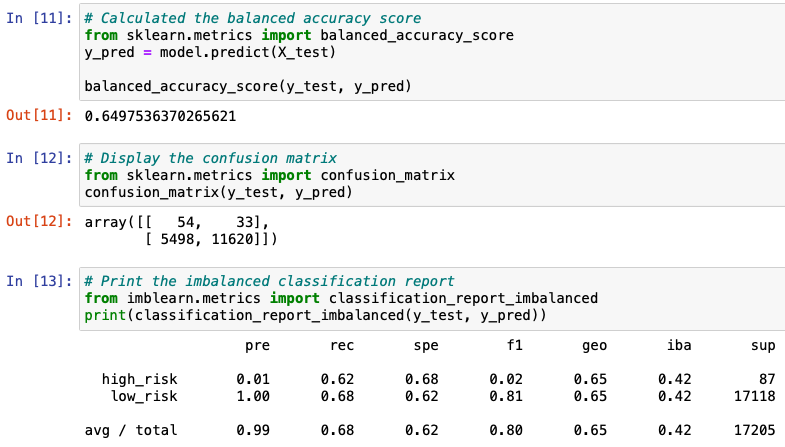Click 'avg / total' row label

131,430
